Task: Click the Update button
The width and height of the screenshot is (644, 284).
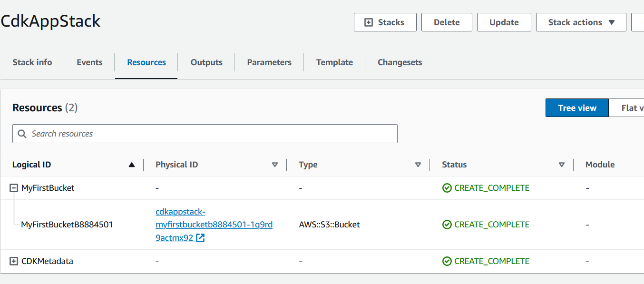Action: 504,22
